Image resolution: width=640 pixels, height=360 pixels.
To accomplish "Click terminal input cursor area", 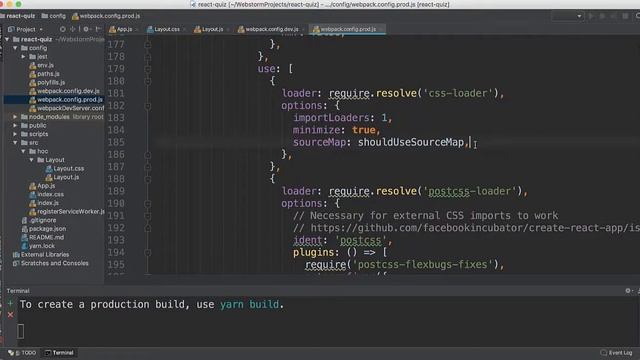I will (21, 331).
